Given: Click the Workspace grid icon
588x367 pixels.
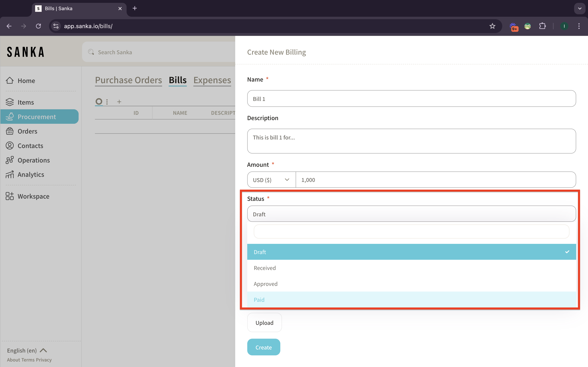Looking at the screenshot, I should [x=10, y=196].
